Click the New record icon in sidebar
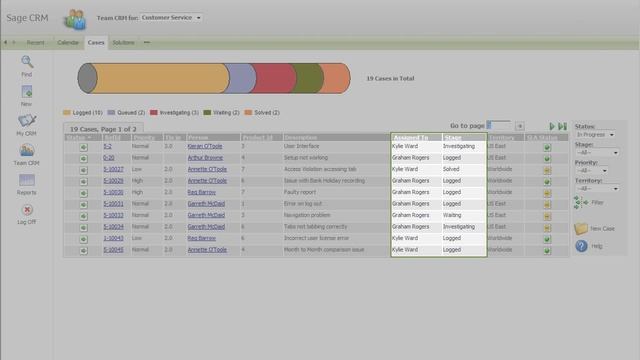 click(27, 91)
